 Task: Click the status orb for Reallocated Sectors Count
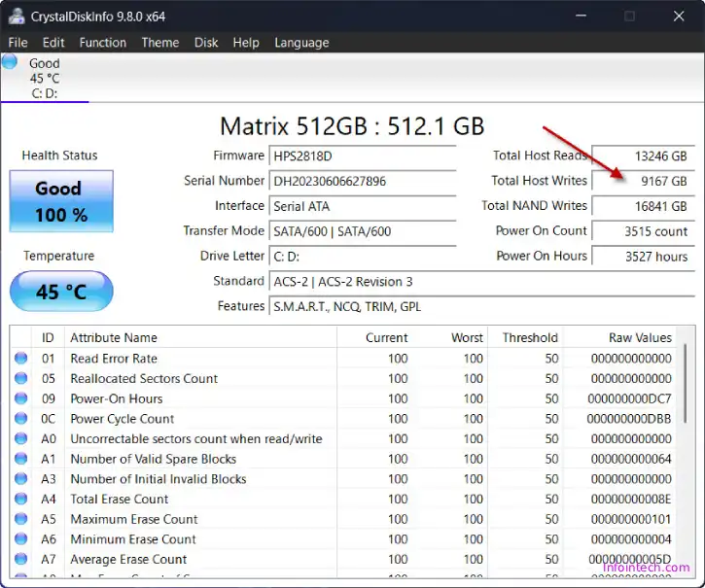20,378
